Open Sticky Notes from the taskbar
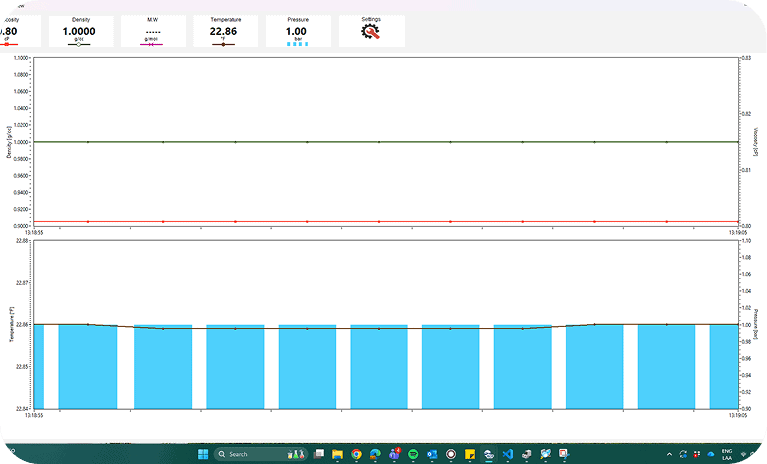This screenshot has height=464, width=767. [469, 454]
